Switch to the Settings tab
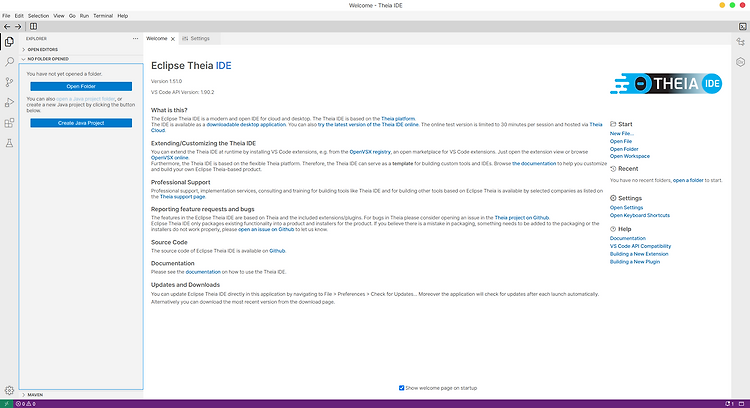Image resolution: width=750 pixels, height=408 pixels. 199,39
